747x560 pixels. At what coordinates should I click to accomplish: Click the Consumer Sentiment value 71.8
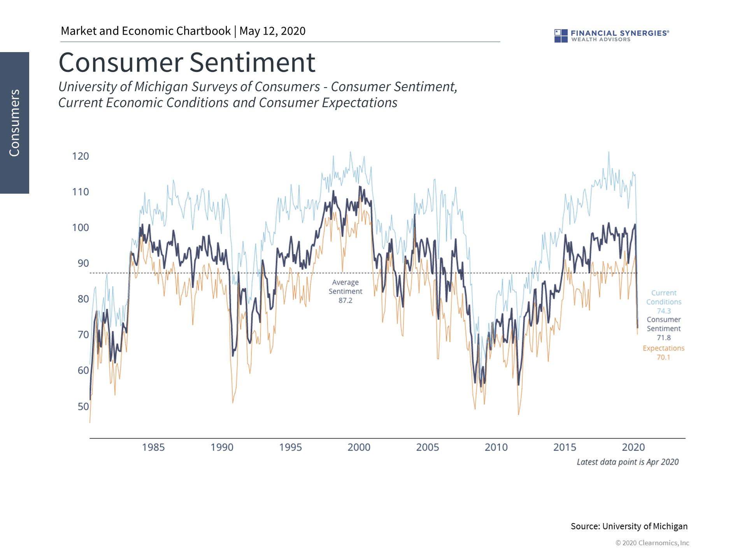[x=664, y=338]
